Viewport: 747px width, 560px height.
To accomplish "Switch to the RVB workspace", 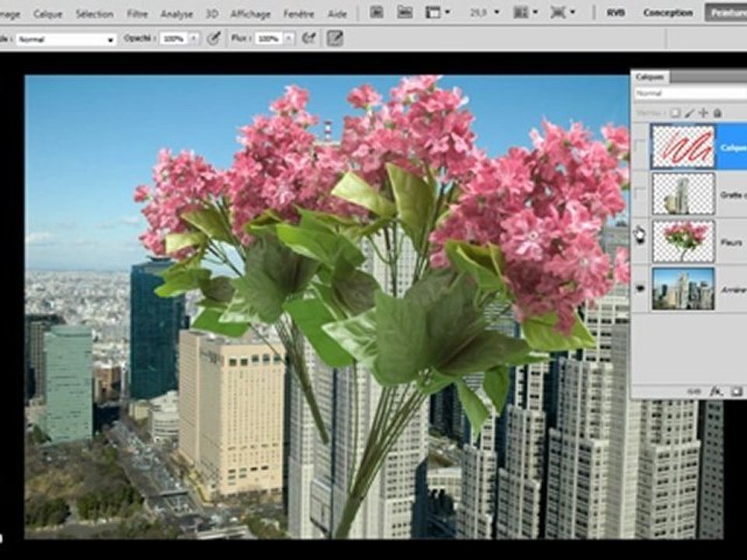I will [x=616, y=13].
